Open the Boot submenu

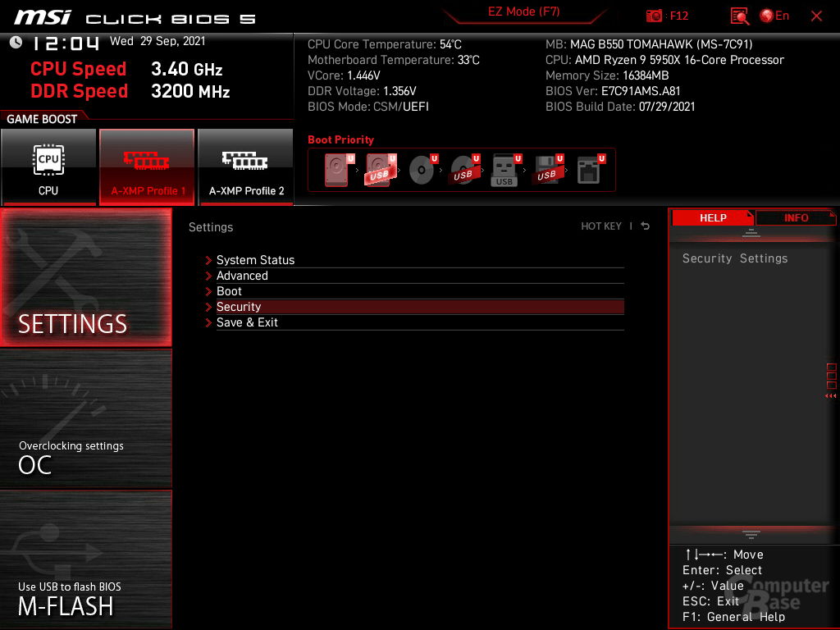(x=420, y=291)
